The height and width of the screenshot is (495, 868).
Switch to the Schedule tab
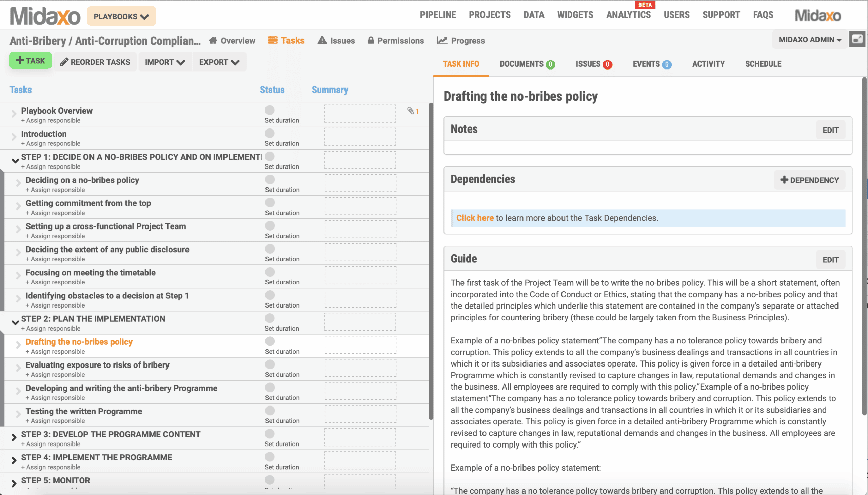pyautogui.click(x=763, y=64)
